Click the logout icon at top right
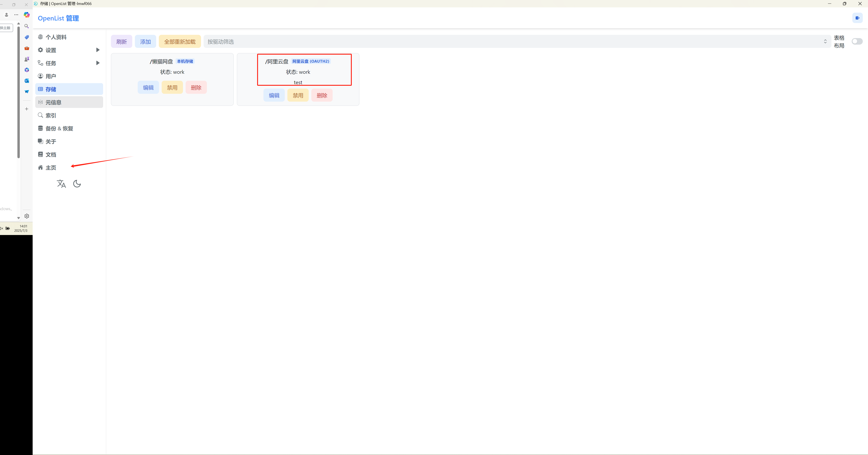868x455 pixels. pyautogui.click(x=857, y=18)
